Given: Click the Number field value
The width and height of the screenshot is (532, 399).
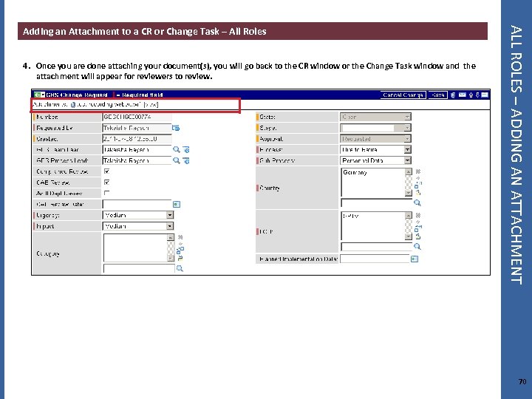Looking at the screenshot, I should pyautogui.click(x=137, y=117).
